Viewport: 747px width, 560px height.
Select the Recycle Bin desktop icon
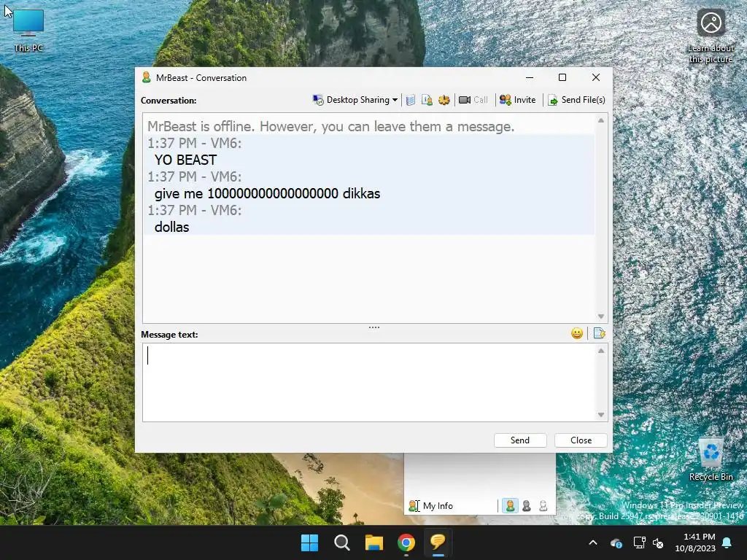pos(711,459)
